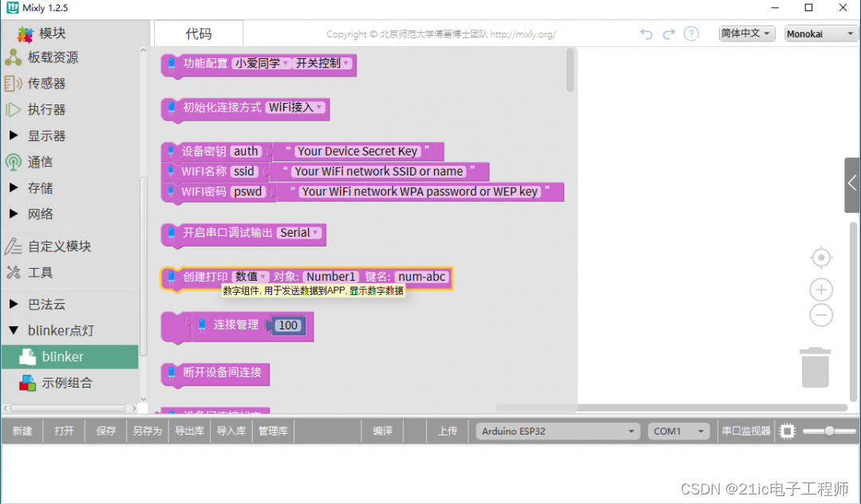Click the 导出库 button
The image size is (861, 504).
pos(189,431)
